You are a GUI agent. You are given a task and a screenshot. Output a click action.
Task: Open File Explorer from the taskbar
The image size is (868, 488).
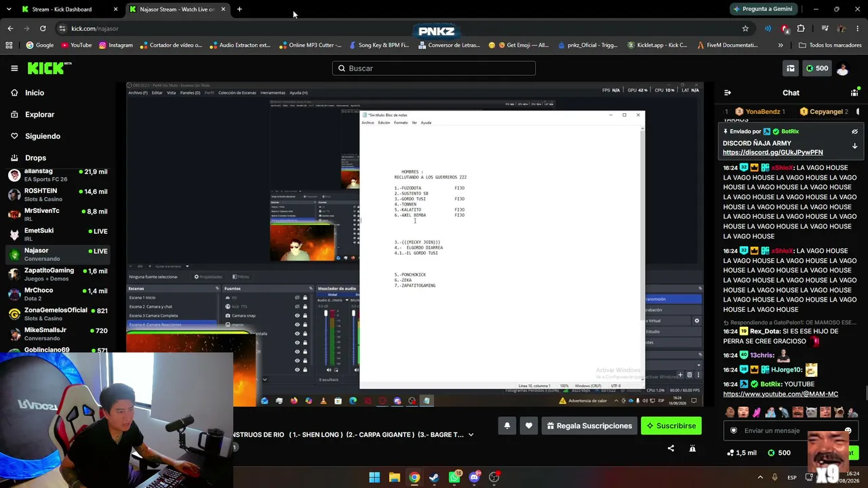coord(395,477)
